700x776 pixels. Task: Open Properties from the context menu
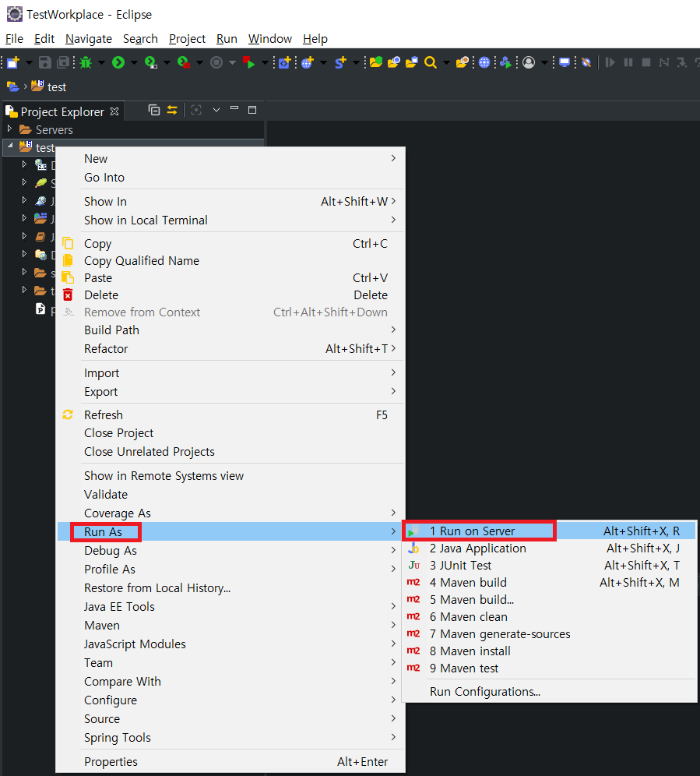coord(231,762)
